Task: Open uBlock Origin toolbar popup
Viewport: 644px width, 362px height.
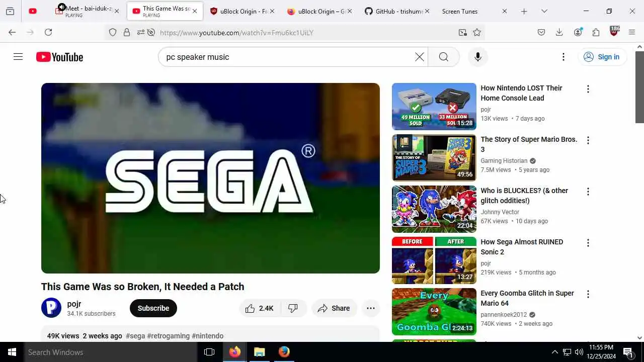Action: [x=614, y=32]
